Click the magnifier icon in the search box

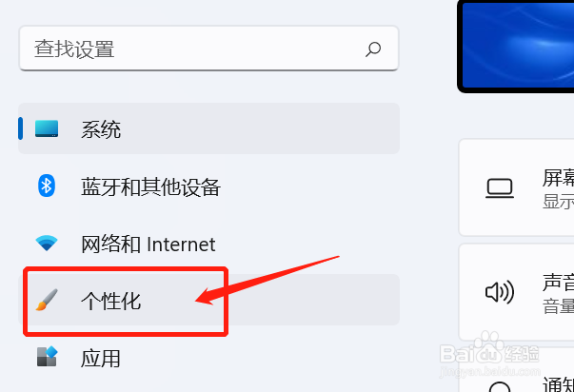[373, 49]
